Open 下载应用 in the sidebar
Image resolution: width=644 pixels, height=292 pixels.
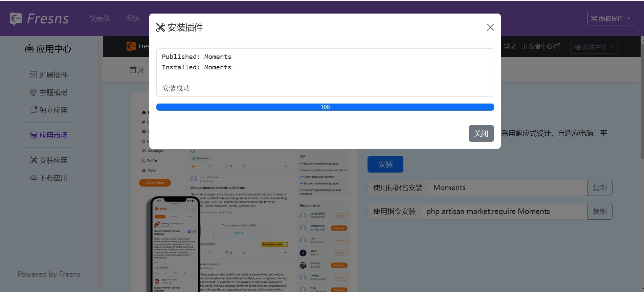click(x=49, y=178)
